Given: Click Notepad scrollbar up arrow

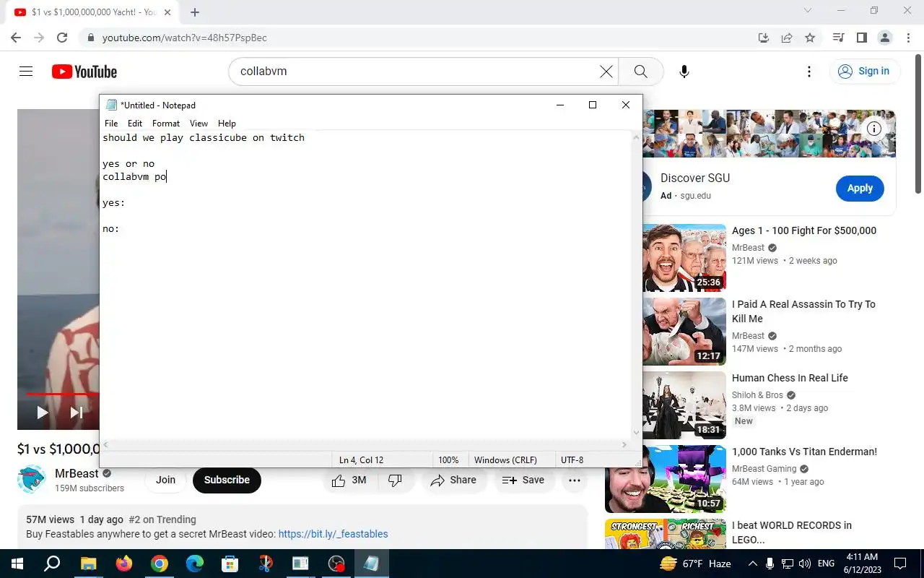Looking at the screenshot, I should click(x=636, y=137).
